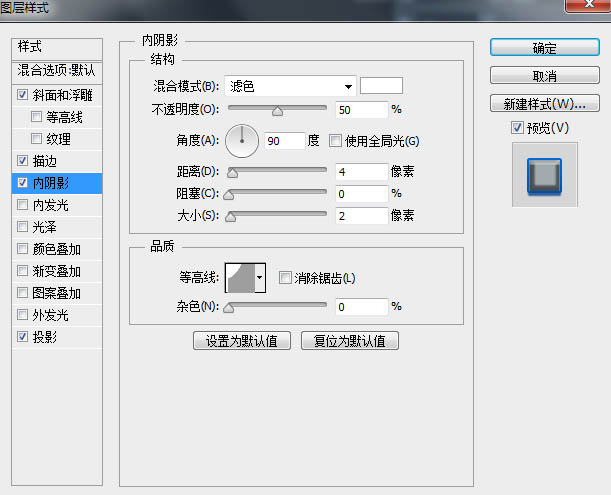Click the angle dial control
The height and width of the screenshot is (495, 611).
coord(242,141)
